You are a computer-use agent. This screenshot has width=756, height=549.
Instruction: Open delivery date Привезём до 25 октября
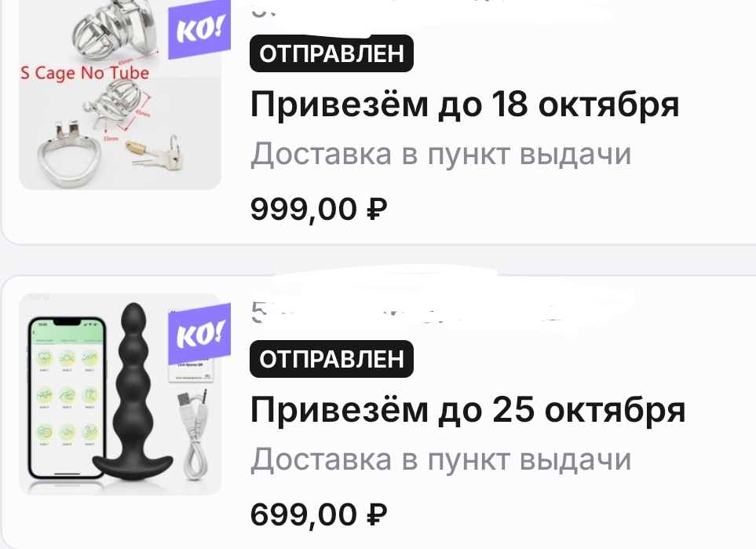coord(468,410)
